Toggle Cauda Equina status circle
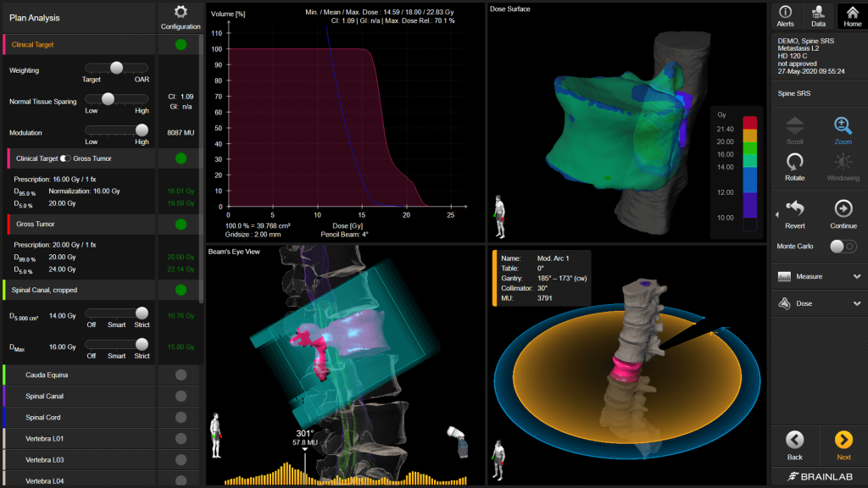This screenshot has width=868, height=488. pos(181,374)
